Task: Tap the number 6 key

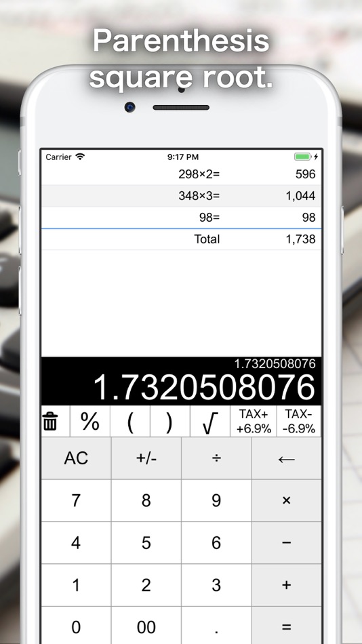Action: click(216, 543)
